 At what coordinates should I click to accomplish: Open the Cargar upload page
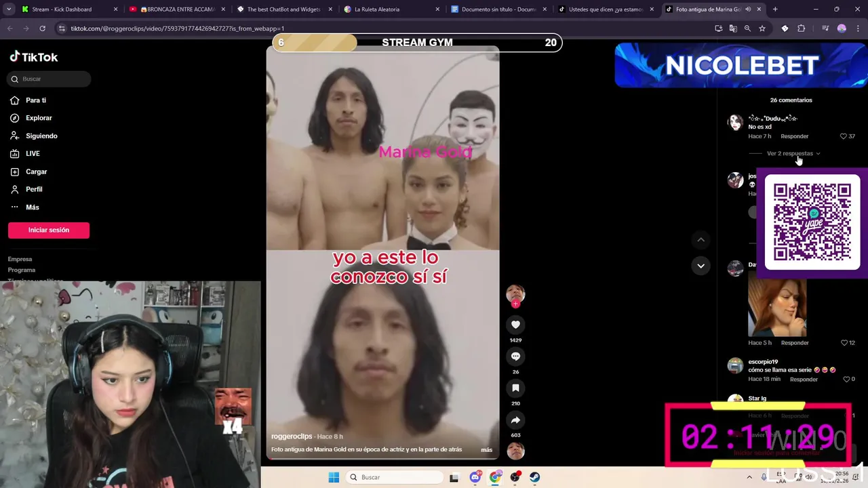[x=37, y=171]
